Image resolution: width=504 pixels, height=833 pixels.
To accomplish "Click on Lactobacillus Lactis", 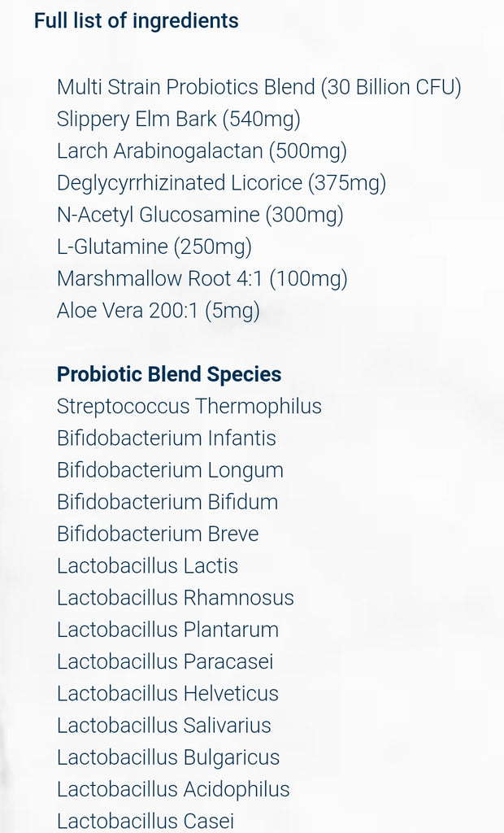I will [x=148, y=566].
